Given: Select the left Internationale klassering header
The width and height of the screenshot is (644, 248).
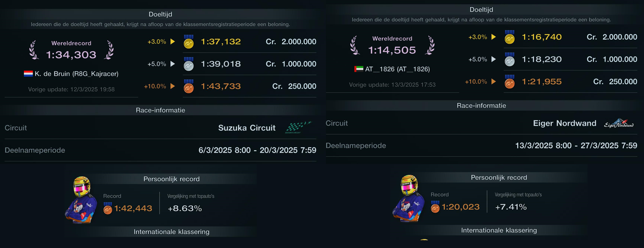Looking at the screenshot, I should [x=172, y=232].
